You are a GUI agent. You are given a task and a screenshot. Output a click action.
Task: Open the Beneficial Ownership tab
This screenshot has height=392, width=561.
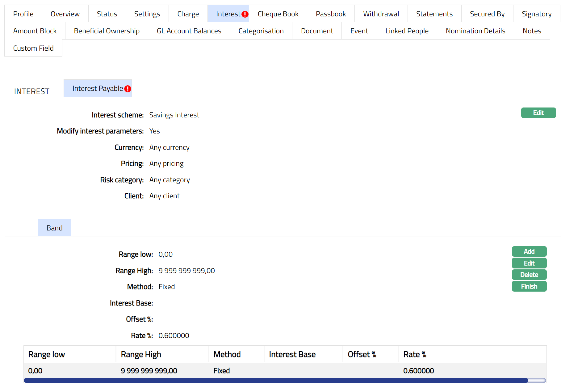point(107,31)
